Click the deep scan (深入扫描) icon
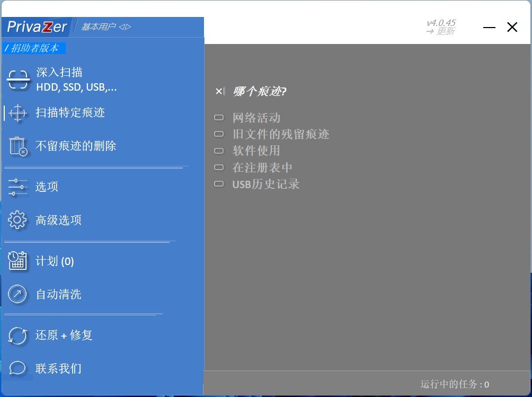Screen dimensions: 532x397 [x=18, y=80]
